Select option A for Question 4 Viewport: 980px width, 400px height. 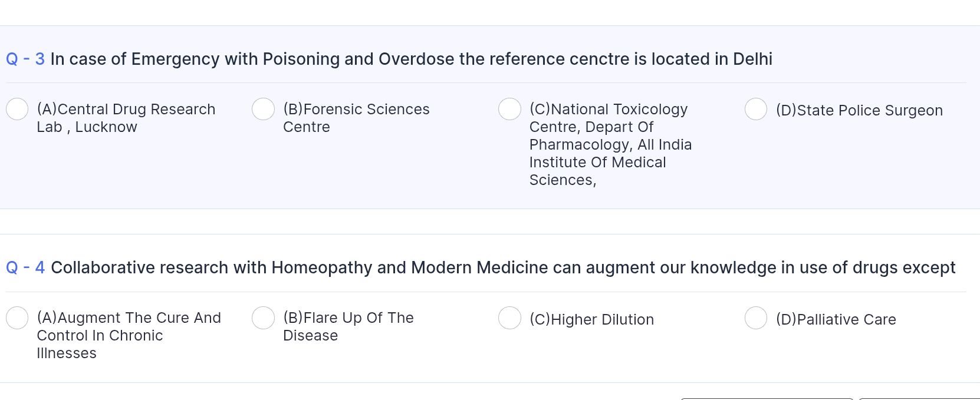pyautogui.click(x=17, y=318)
